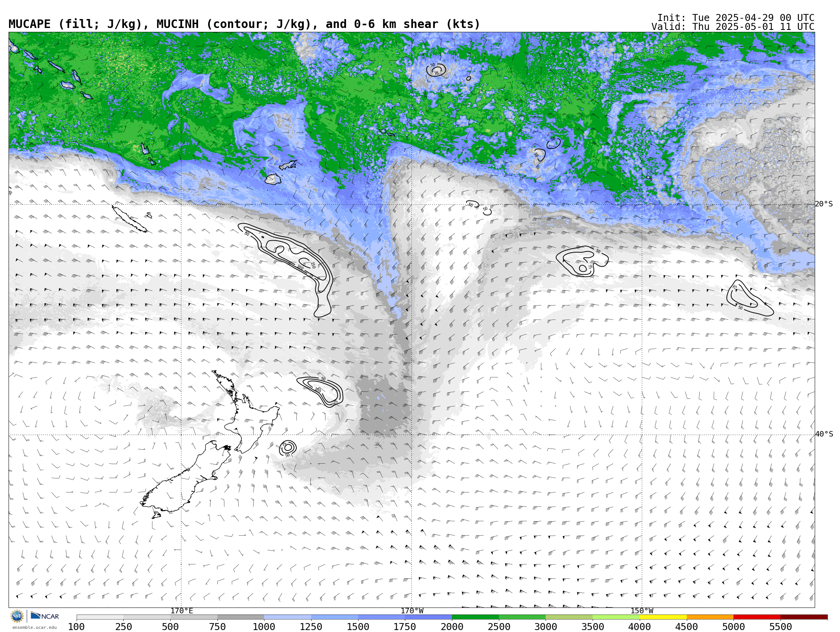Click the 1250 colorbar tick label
Viewport: 840px width, 632px height.
[311, 627]
